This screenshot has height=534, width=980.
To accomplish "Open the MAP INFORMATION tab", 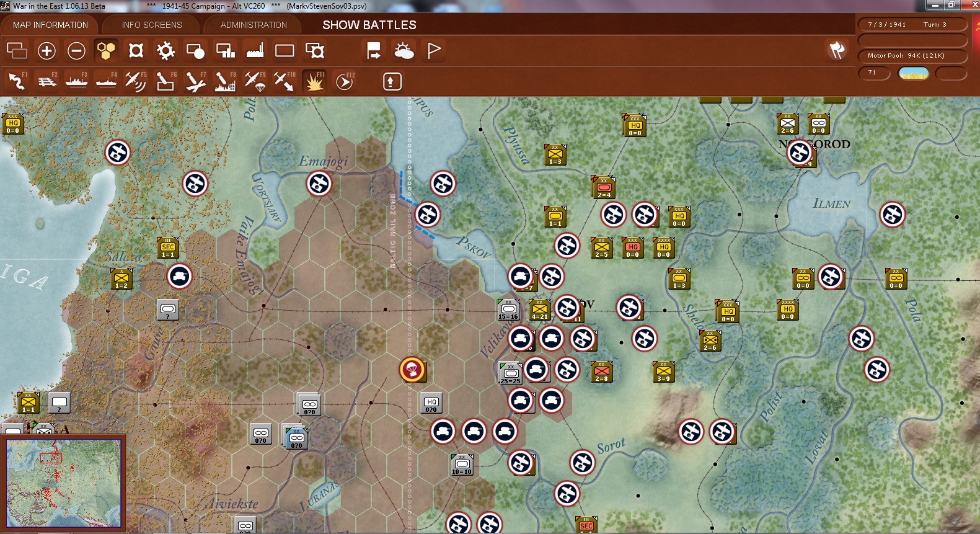I will pos(50,25).
